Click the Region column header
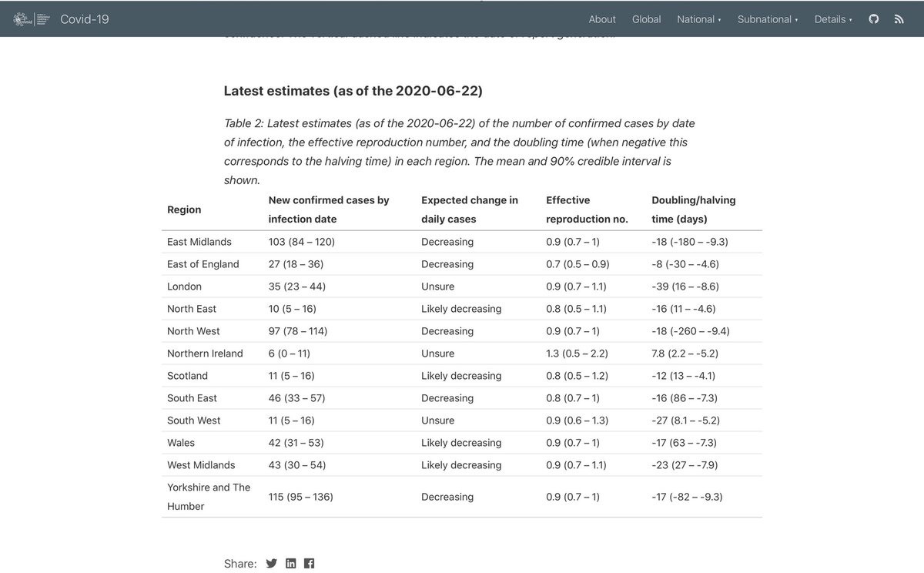Image resolution: width=924 pixels, height=573 pixels. [x=184, y=209]
